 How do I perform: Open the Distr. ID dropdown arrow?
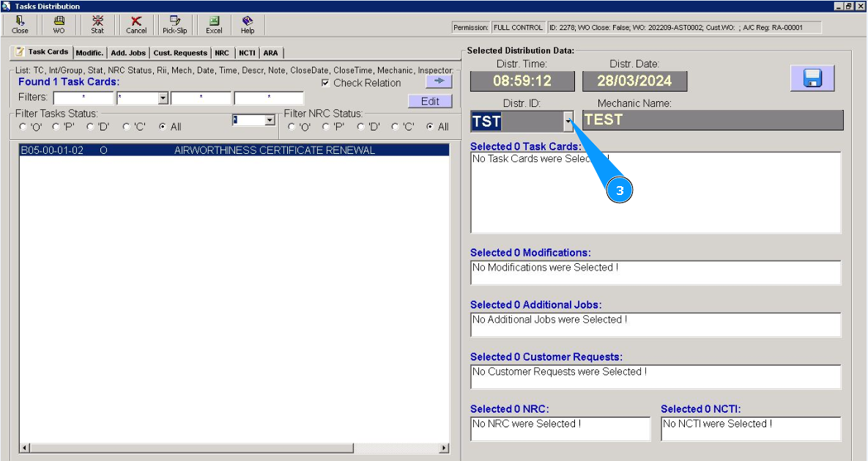click(x=568, y=122)
